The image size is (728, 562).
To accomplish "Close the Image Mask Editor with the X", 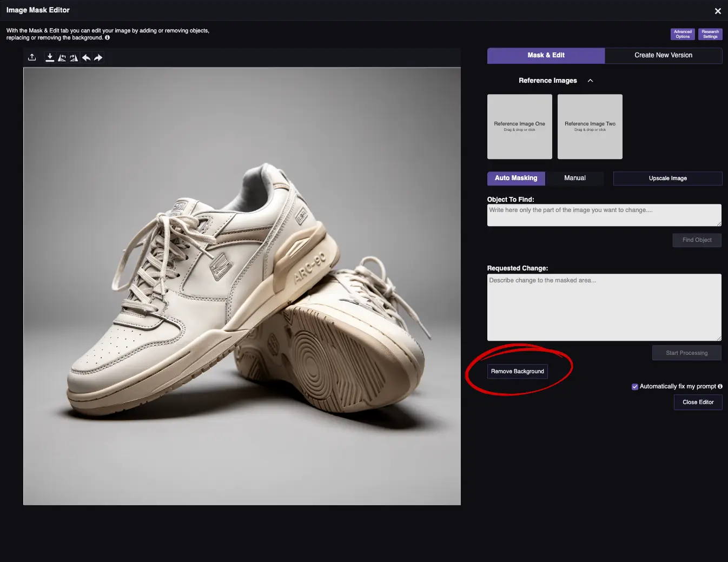I will click(718, 11).
